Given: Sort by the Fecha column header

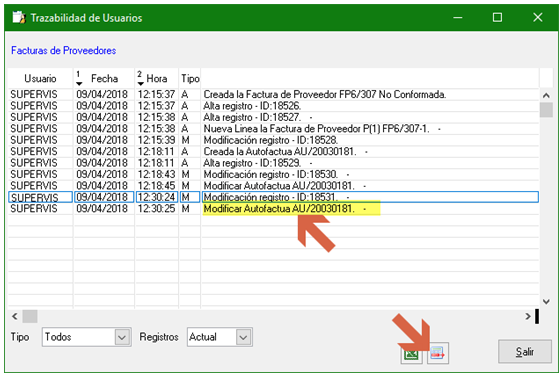Looking at the screenshot, I should coord(104,78).
